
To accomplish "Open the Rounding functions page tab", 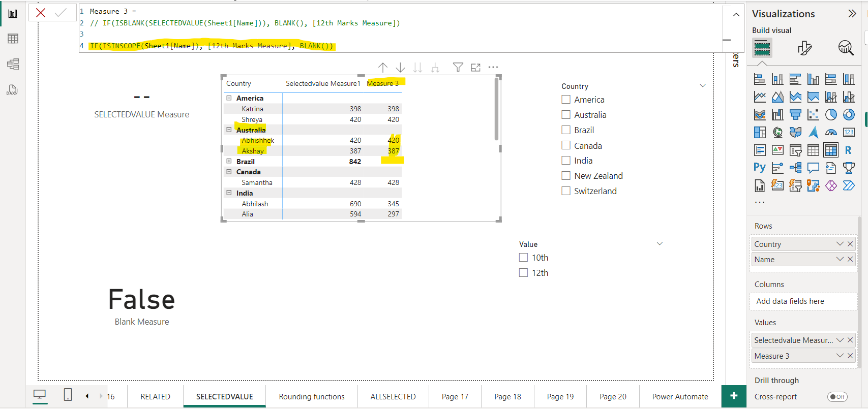I will click(311, 397).
